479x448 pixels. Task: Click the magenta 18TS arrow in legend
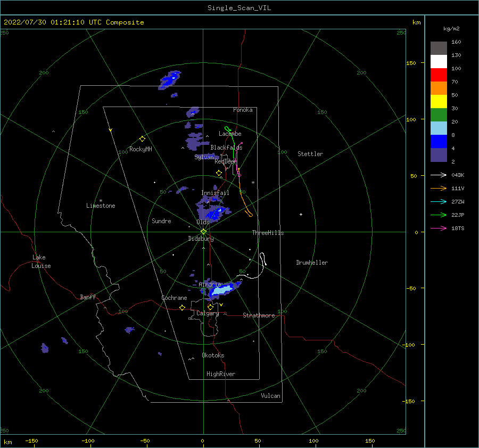[439, 228]
